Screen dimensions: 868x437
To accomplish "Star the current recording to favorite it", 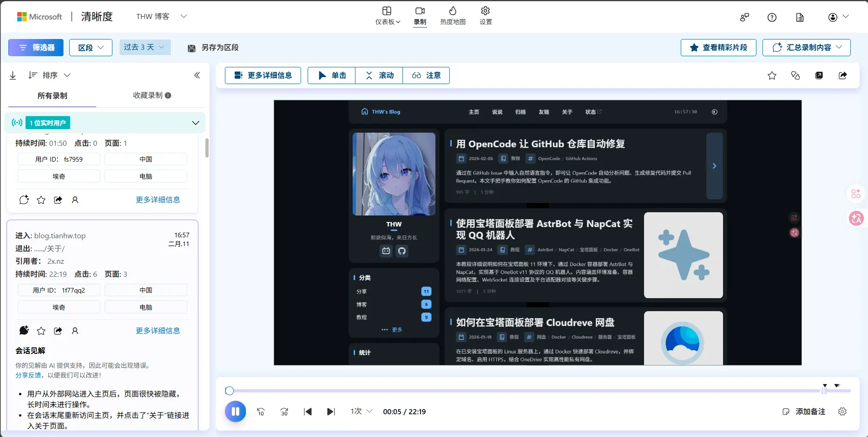I will tap(772, 75).
